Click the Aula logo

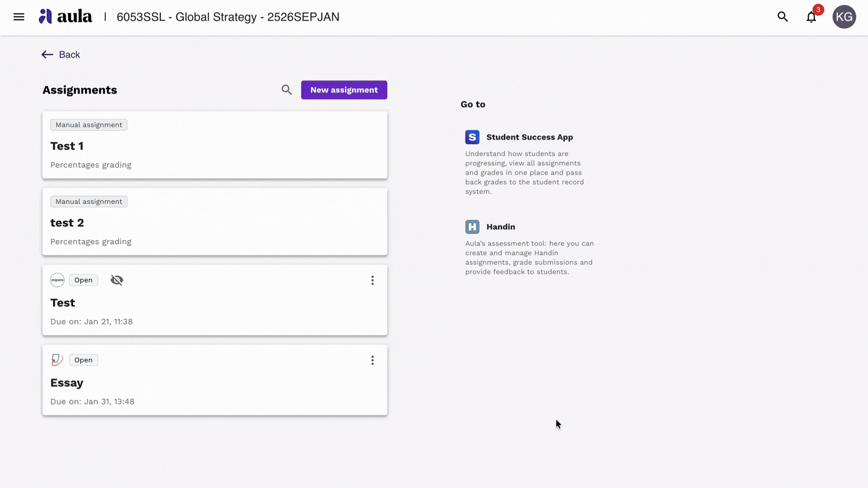(65, 17)
